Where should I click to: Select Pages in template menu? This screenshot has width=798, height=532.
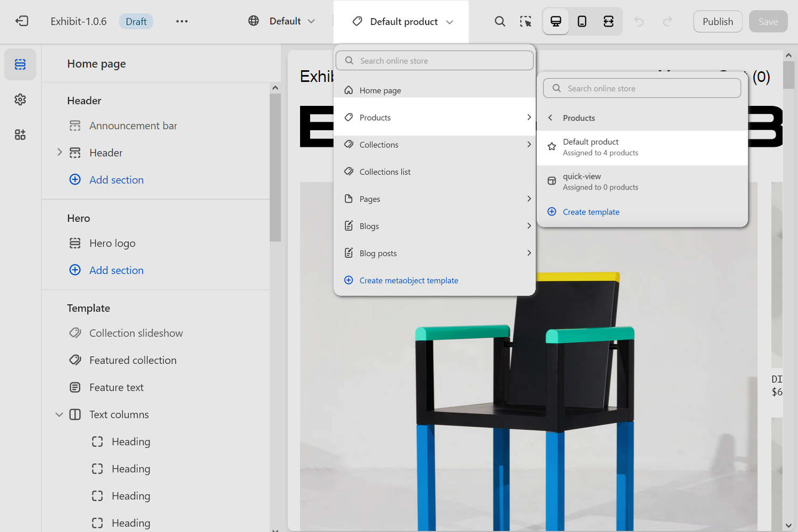435,199
